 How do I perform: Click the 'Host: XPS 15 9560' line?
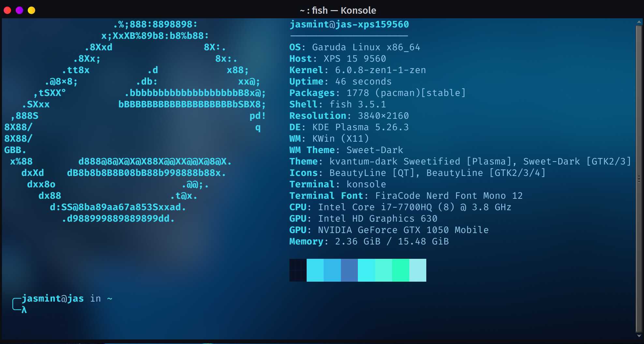click(338, 59)
